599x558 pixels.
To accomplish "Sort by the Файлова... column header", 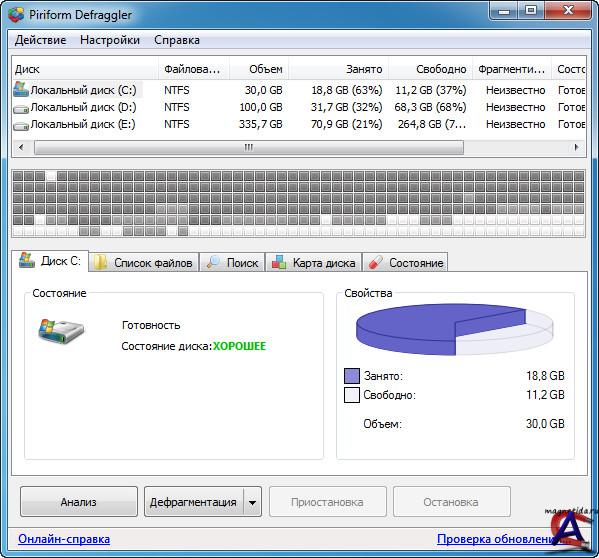I will 194,69.
